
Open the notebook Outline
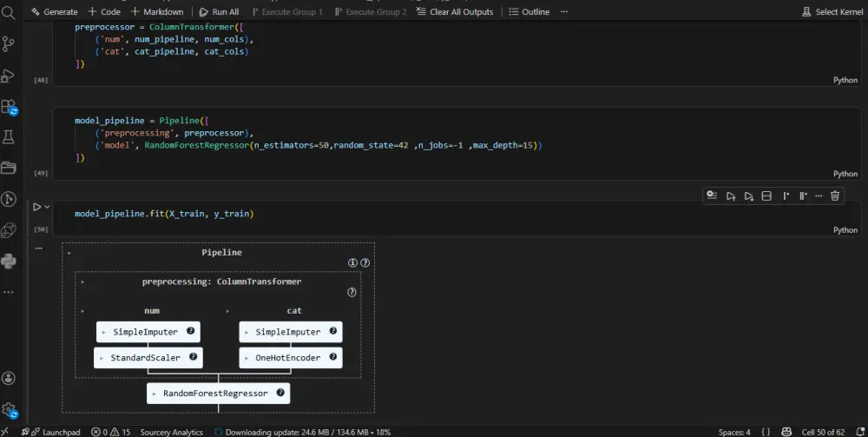pyautogui.click(x=529, y=11)
